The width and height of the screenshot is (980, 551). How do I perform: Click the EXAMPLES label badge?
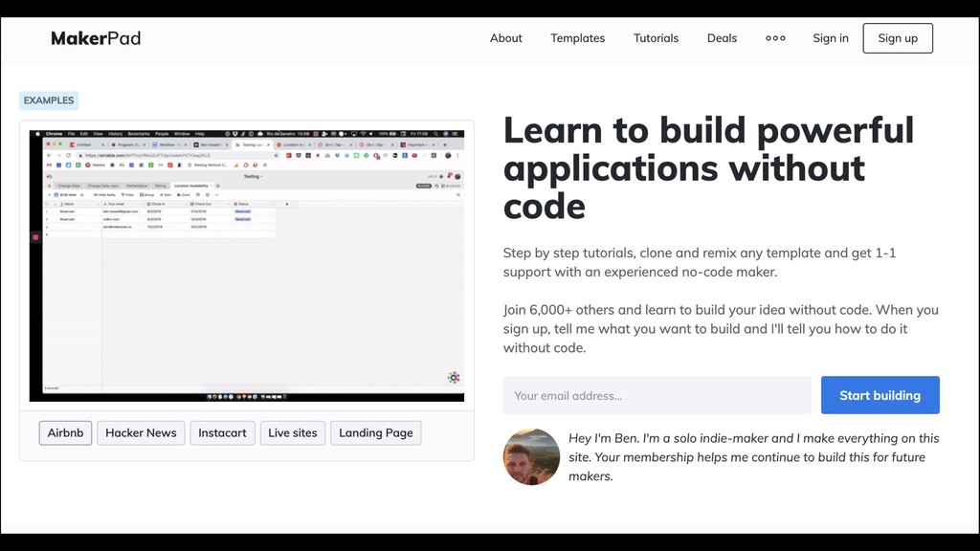[49, 100]
